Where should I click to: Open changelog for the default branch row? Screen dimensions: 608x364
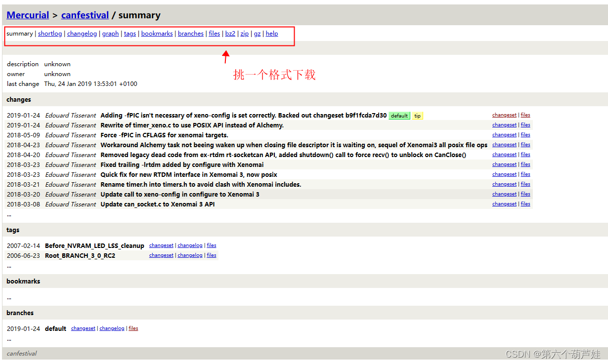point(112,328)
